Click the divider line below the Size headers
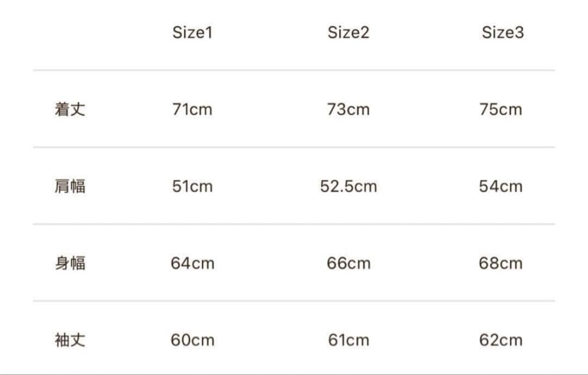This screenshot has height=375, width=588. [294, 70]
